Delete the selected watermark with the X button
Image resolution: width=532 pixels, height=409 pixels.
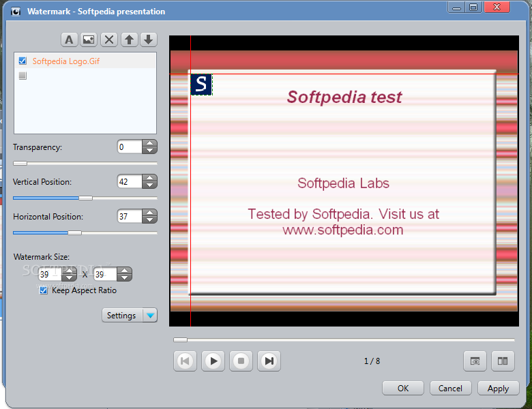tap(109, 40)
